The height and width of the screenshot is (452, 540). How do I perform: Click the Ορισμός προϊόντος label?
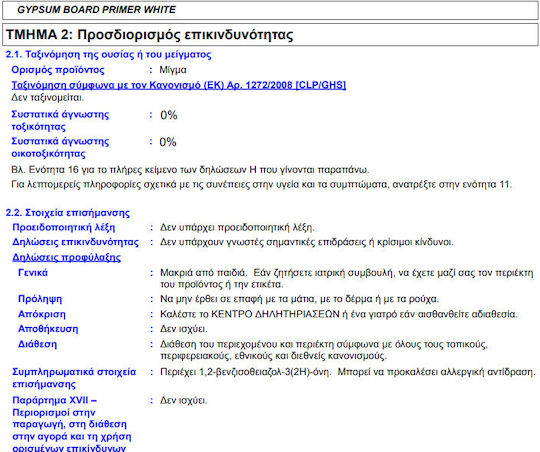pyautogui.click(x=58, y=70)
